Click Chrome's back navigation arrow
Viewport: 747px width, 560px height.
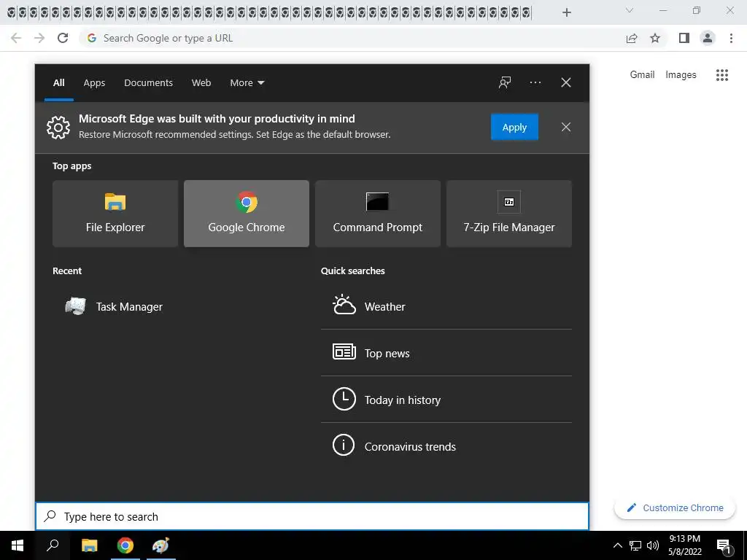(x=16, y=38)
